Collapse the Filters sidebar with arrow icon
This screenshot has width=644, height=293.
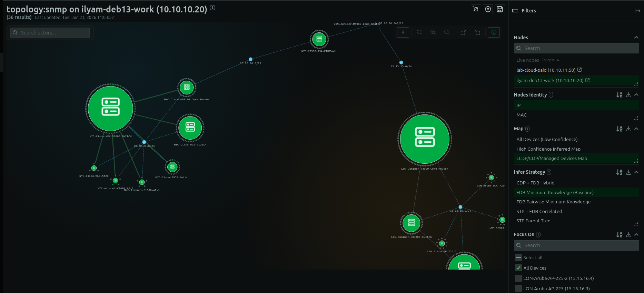[637, 11]
